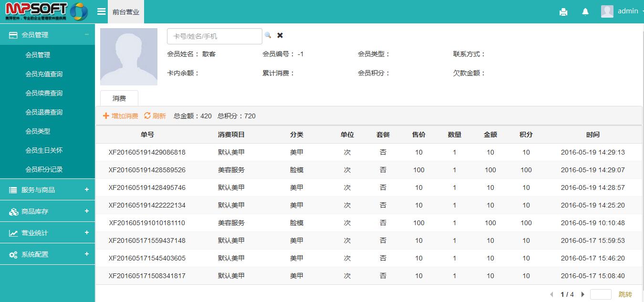Open 会员生日关怀 from the sidebar
644x302 pixels.
(x=48, y=150)
